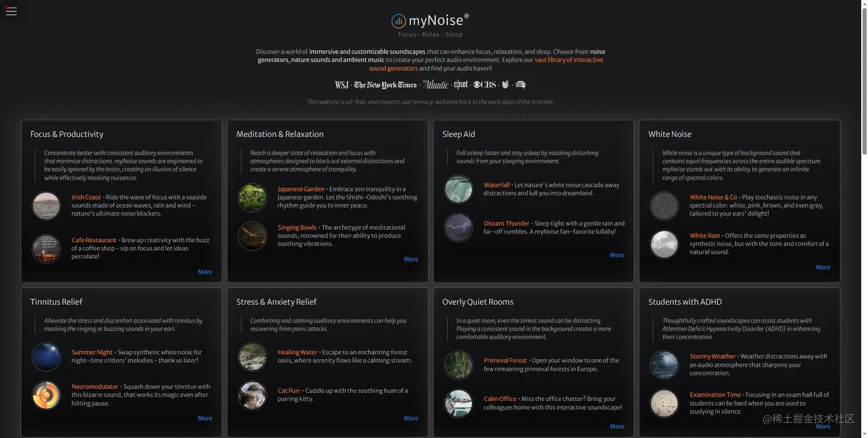868x438 pixels.
Task: Click the Students with ADHD heading
Action: click(685, 301)
